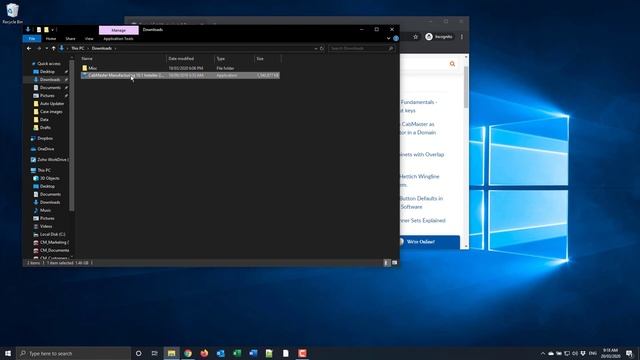640x360 pixels.
Task: Click This PC in the address breadcrumb
Action: pos(78,48)
